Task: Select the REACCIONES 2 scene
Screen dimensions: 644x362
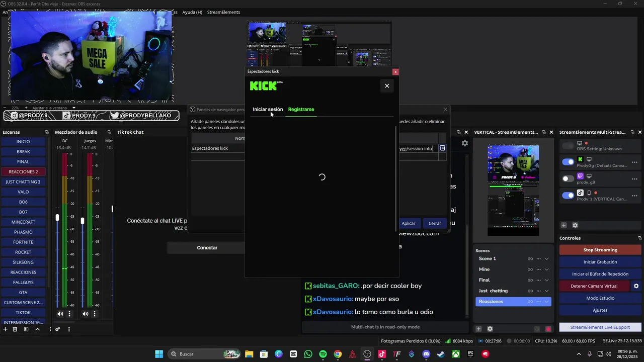Action: click(23, 171)
